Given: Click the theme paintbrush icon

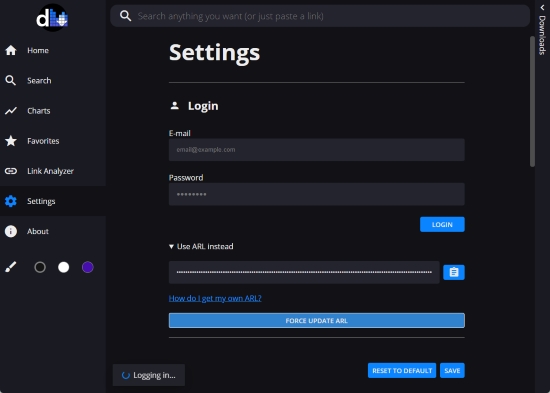Looking at the screenshot, I should [11, 267].
